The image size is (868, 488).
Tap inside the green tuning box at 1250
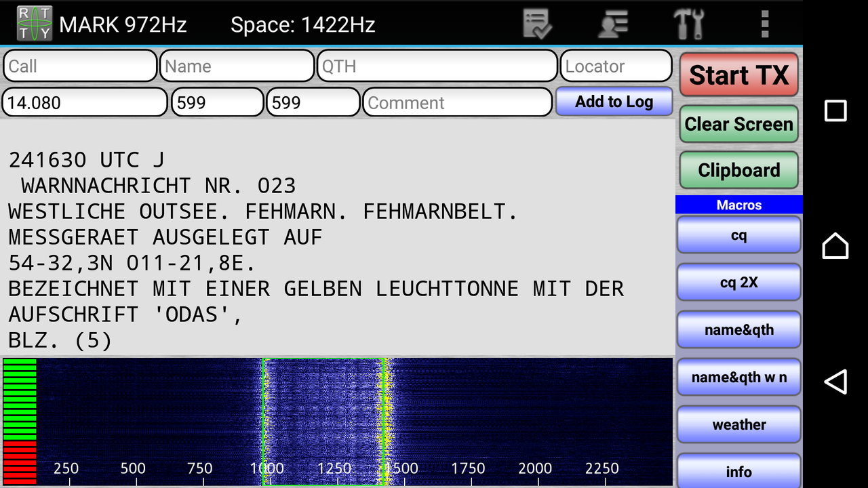[334, 468]
